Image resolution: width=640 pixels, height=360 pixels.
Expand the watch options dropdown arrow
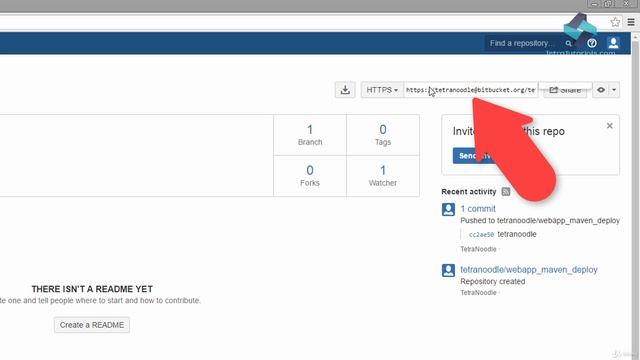click(x=614, y=90)
